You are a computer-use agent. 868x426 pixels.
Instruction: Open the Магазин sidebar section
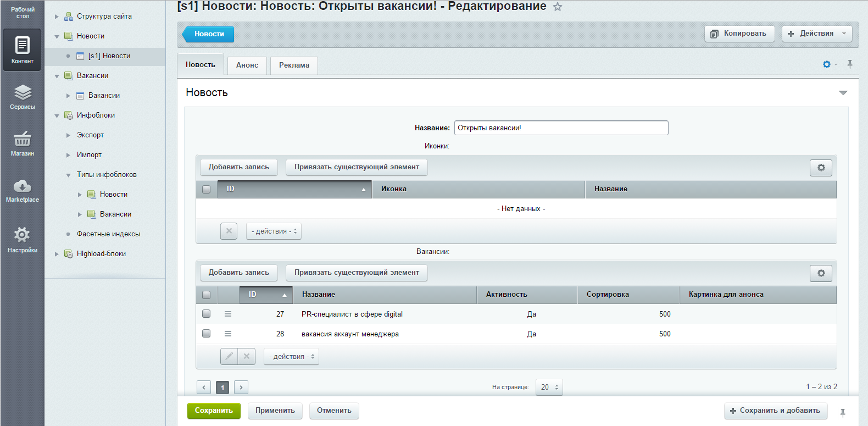22,144
